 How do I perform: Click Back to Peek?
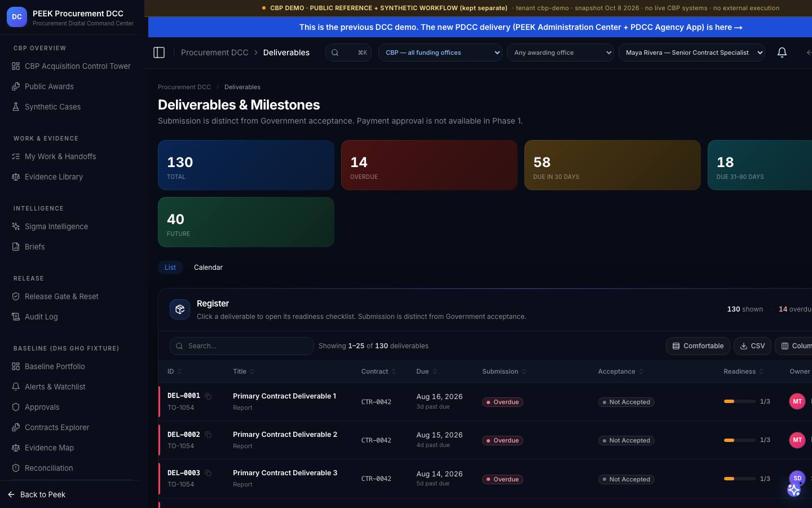(37, 494)
